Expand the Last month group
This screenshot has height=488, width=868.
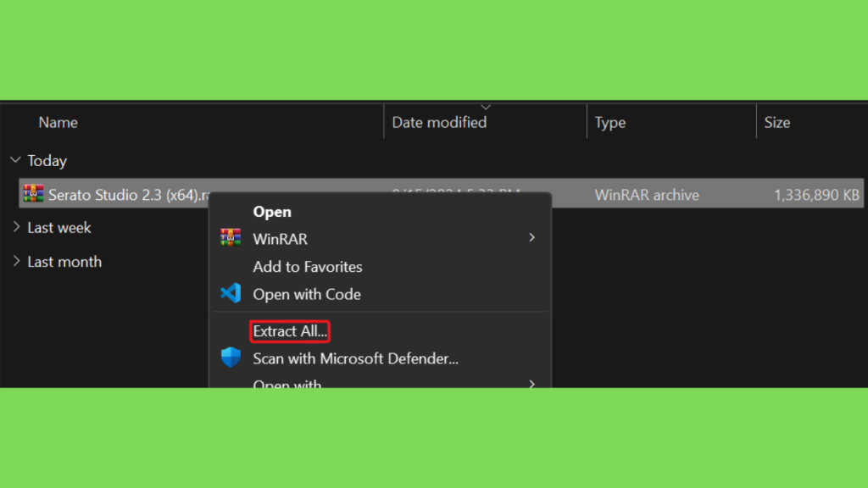click(16, 261)
